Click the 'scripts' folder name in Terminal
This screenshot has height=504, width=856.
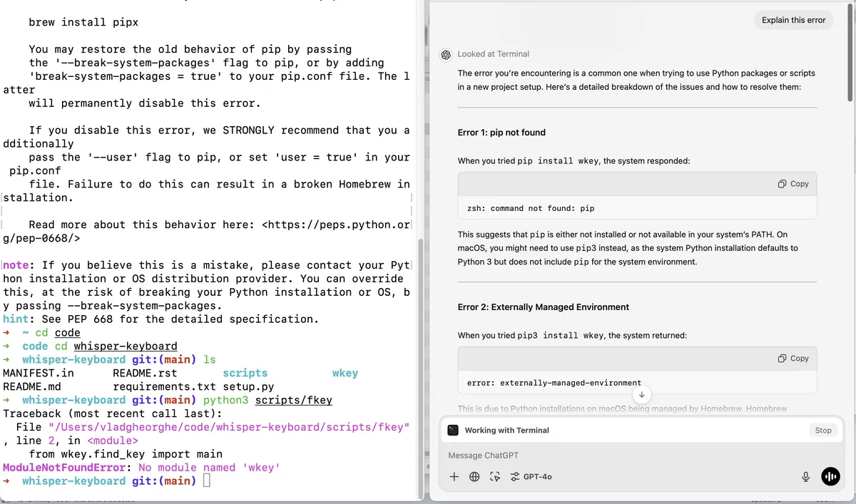pyautogui.click(x=245, y=374)
